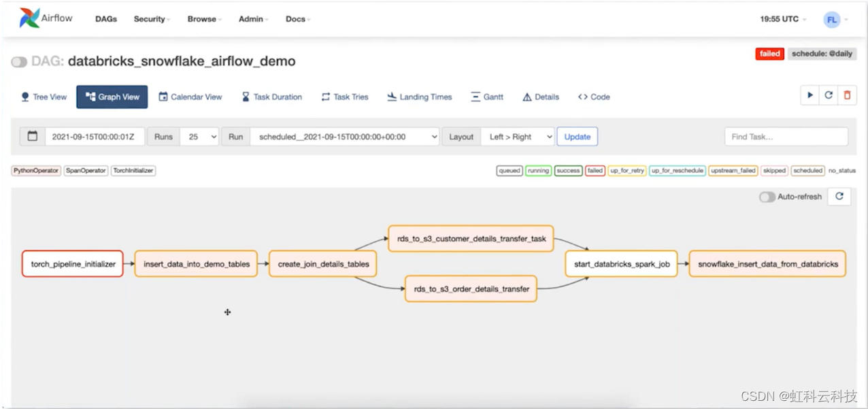
Task: Click the upstream_failed status legend
Action: click(x=733, y=171)
